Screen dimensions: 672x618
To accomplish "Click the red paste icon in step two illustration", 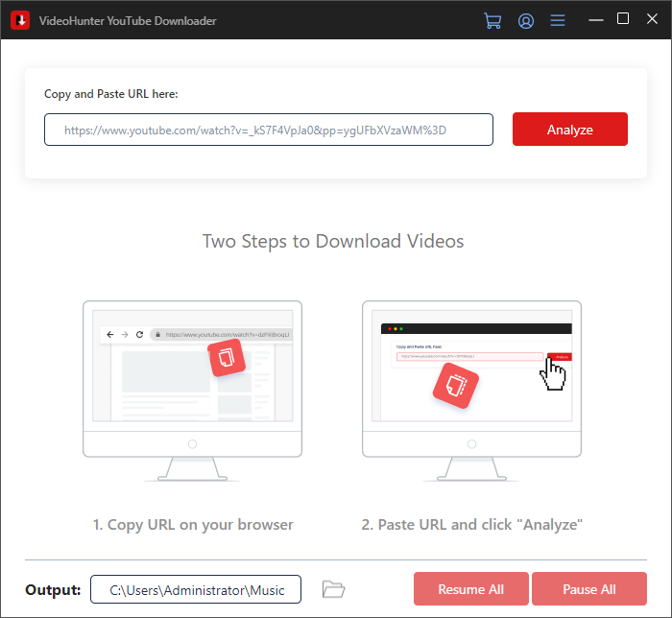I will (455, 386).
